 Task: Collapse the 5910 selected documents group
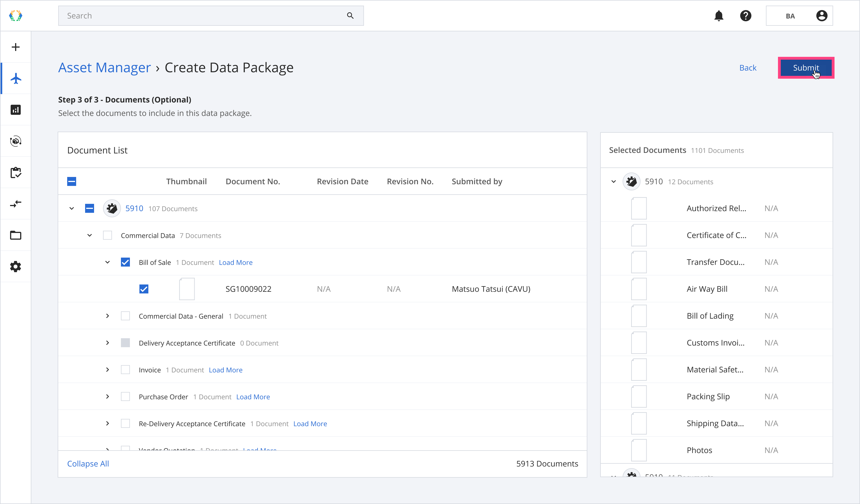click(x=614, y=181)
